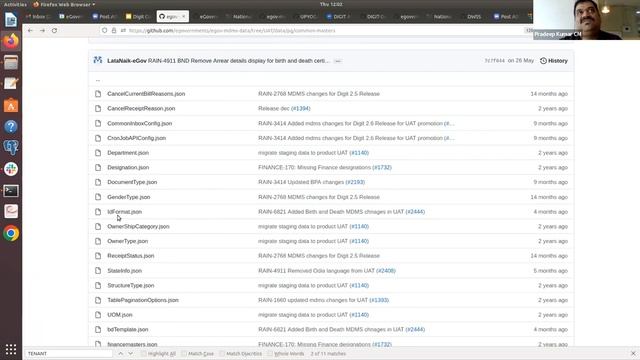The image size is (640, 360).
Task: Open ReceiptStatus.json file
Action: click(131, 256)
